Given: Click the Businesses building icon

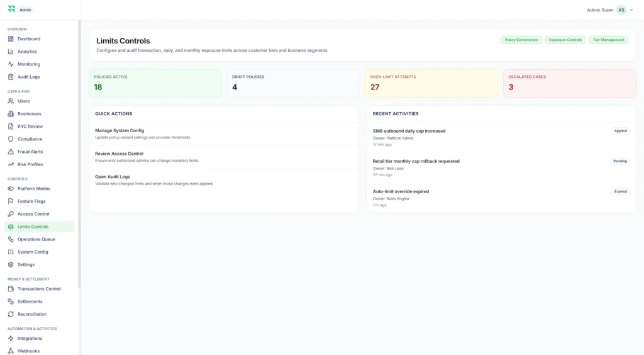Looking at the screenshot, I should pos(11,114).
